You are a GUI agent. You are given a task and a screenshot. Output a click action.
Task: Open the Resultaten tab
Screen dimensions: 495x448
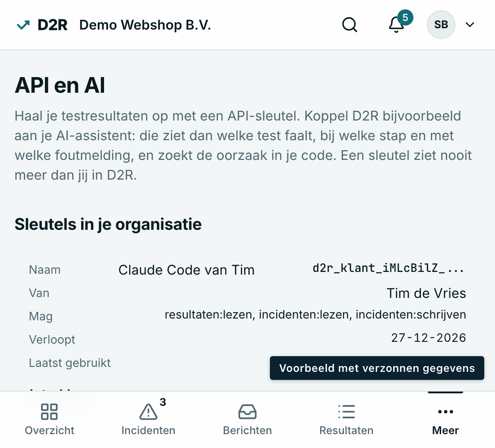click(x=346, y=420)
